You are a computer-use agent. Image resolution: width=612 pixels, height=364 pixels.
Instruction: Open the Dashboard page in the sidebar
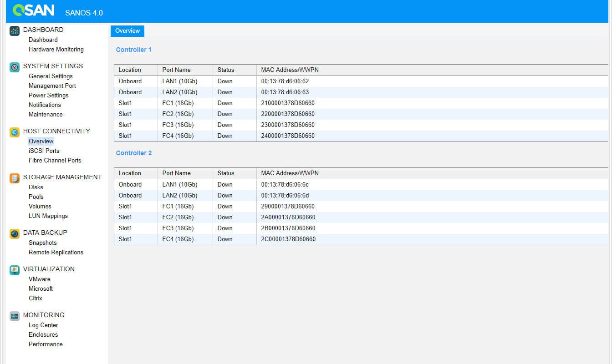[43, 40]
